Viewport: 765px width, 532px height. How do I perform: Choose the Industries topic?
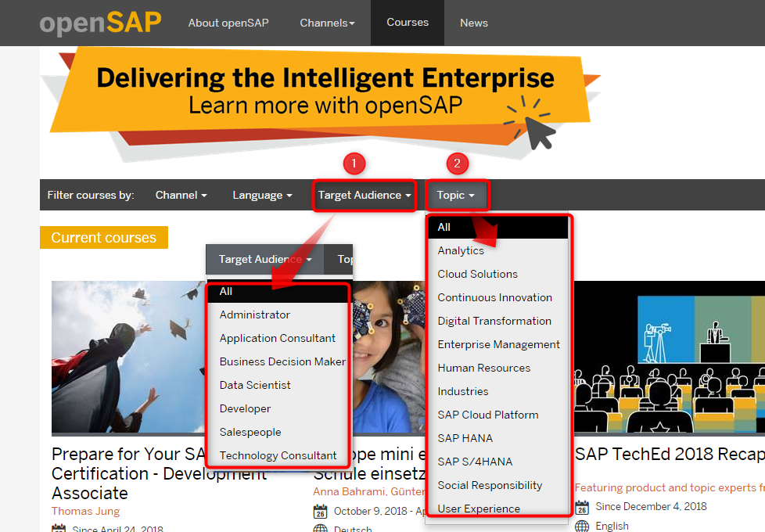coord(498,391)
